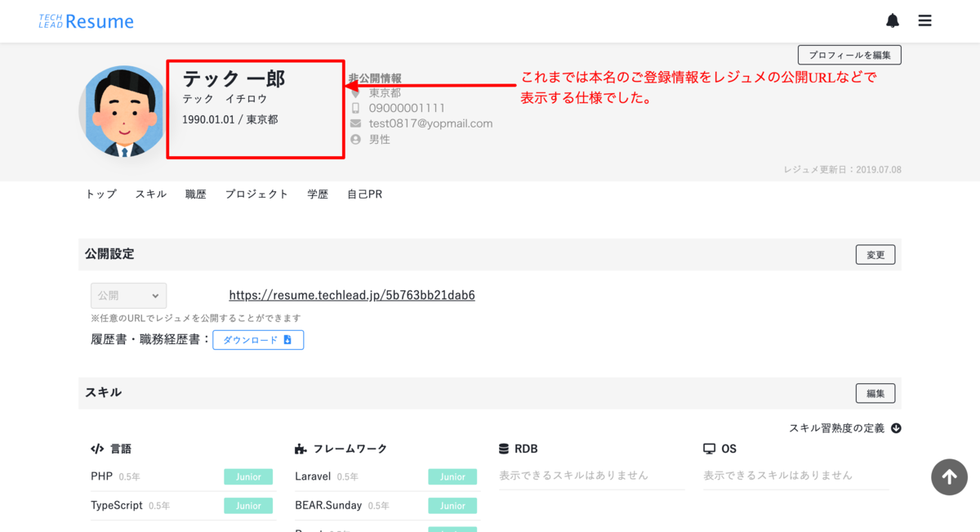The height and width of the screenshot is (532, 980).
Task: Open the hamburger menu icon
Action: [x=924, y=21]
